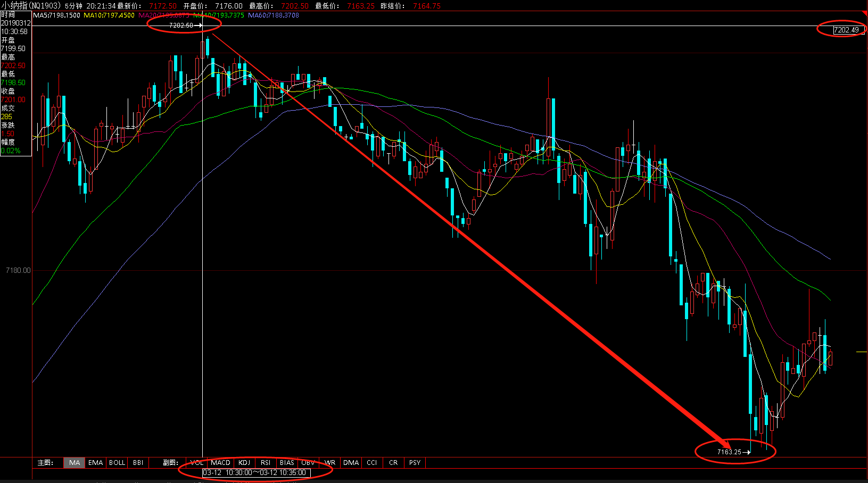Click the 昨结价 value 7164.75
This screenshot has width=868, height=483.
[x=427, y=6]
